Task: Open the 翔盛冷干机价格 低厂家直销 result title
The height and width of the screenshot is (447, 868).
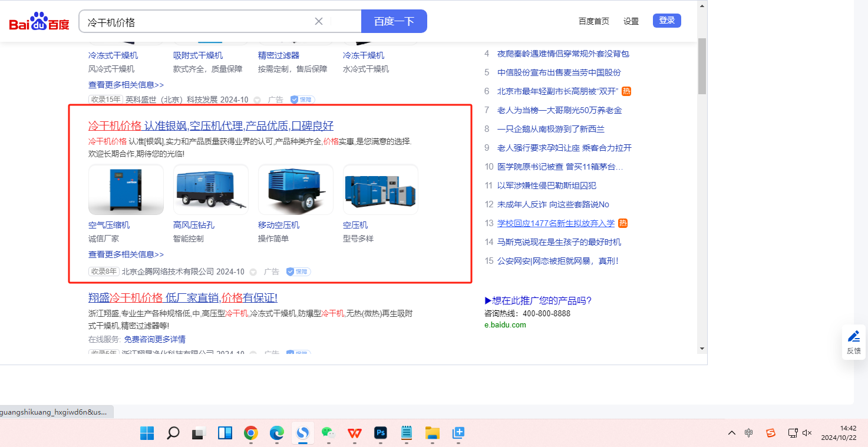Action: coord(183,297)
